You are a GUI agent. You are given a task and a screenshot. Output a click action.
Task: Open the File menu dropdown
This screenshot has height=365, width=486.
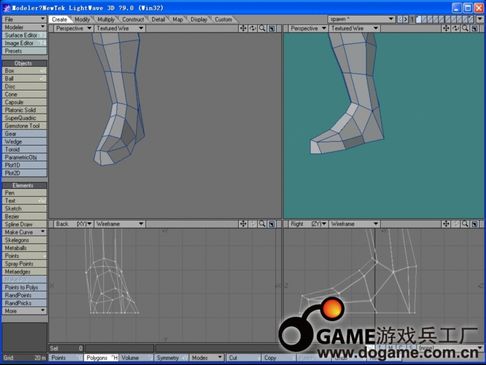(x=24, y=19)
